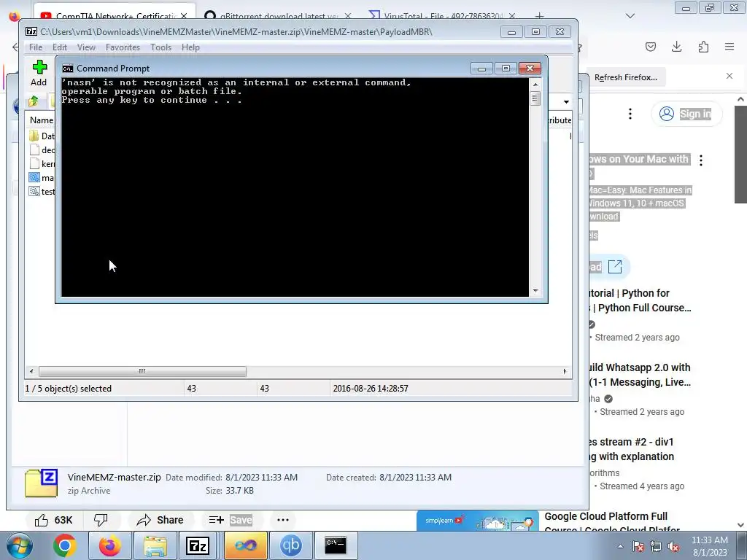747x560 pixels.
Task: Open the Firefox hamburger application menu
Action: point(729,46)
